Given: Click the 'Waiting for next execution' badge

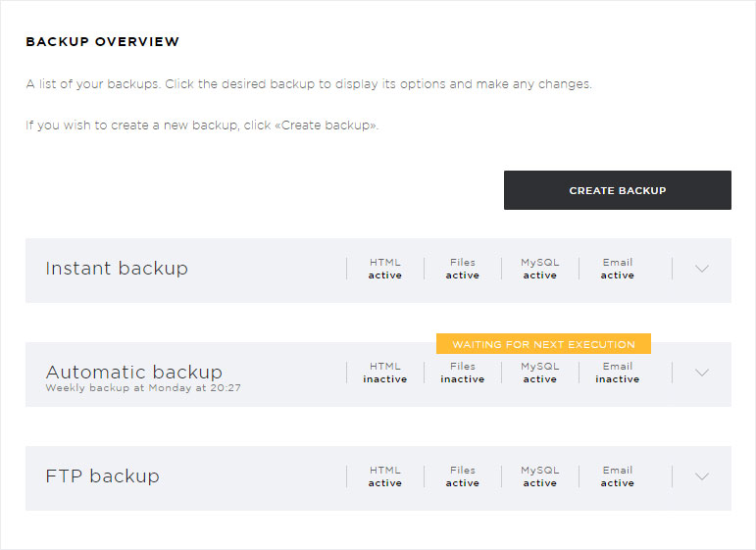Looking at the screenshot, I should pyautogui.click(x=543, y=344).
